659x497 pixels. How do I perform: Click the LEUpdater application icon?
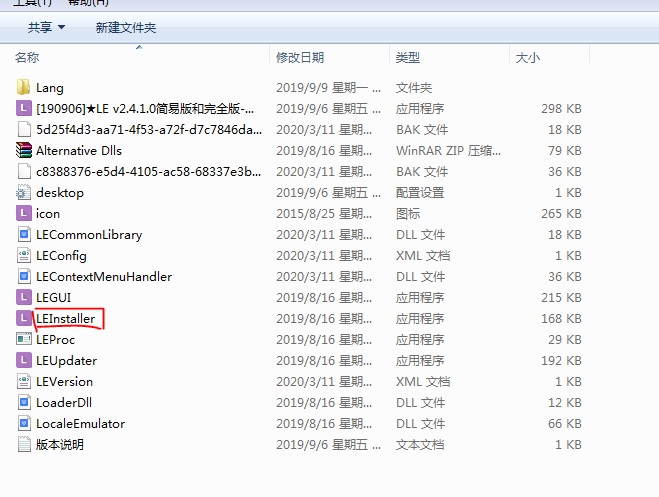(x=24, y=360)
